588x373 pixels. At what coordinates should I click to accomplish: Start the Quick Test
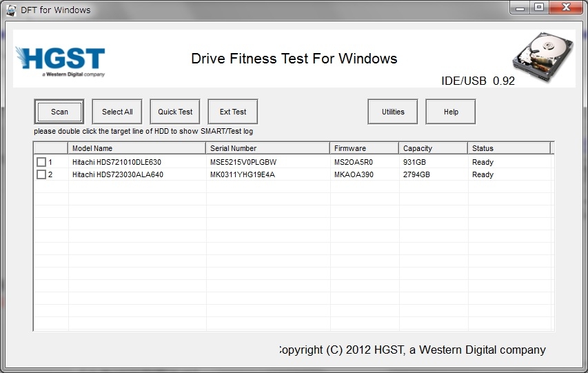[x=175, y=112]
